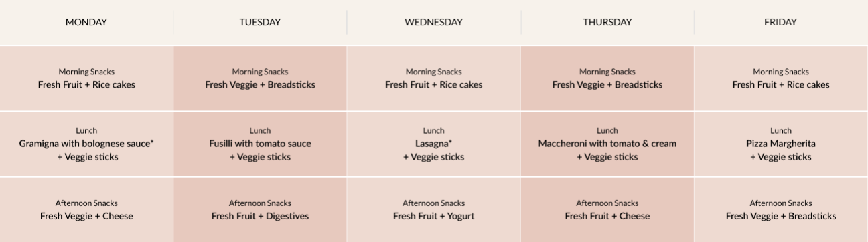Select Maccheroni with tomato & cream lunch
Image resolution: width=868 pixels, height=242 pixels.
coord(607,144)
